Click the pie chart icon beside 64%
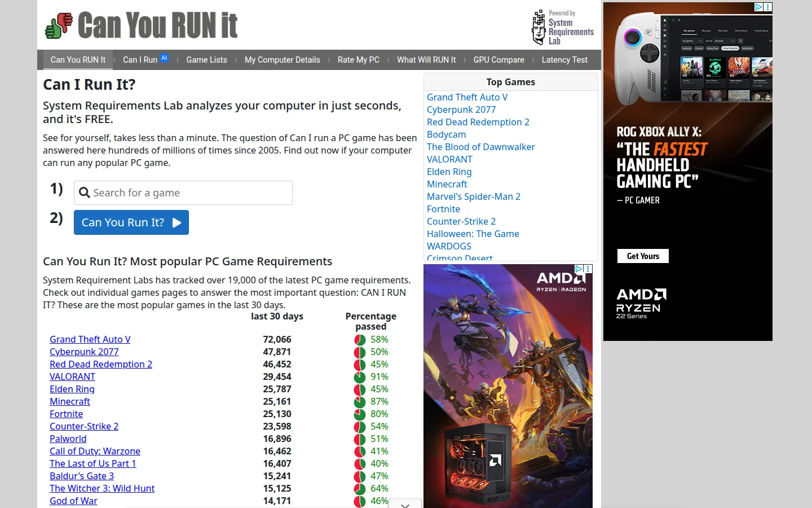 [x=360, y=489]
